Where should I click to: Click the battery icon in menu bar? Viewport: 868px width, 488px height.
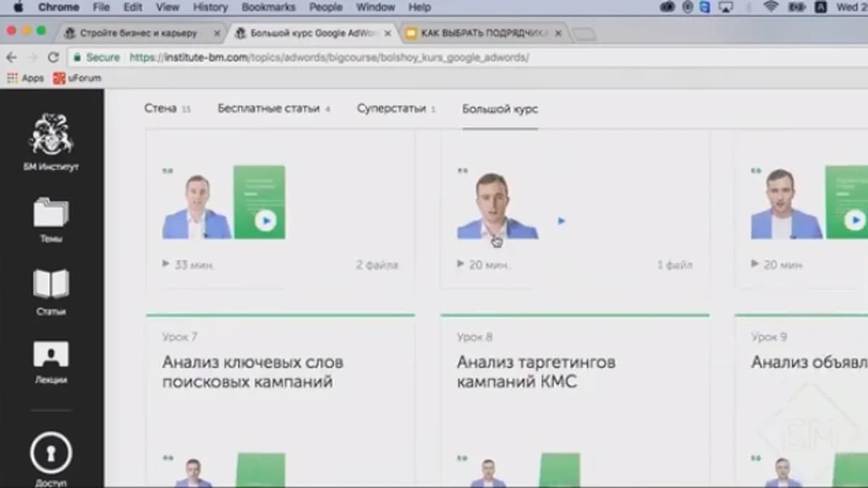(796, 7)
